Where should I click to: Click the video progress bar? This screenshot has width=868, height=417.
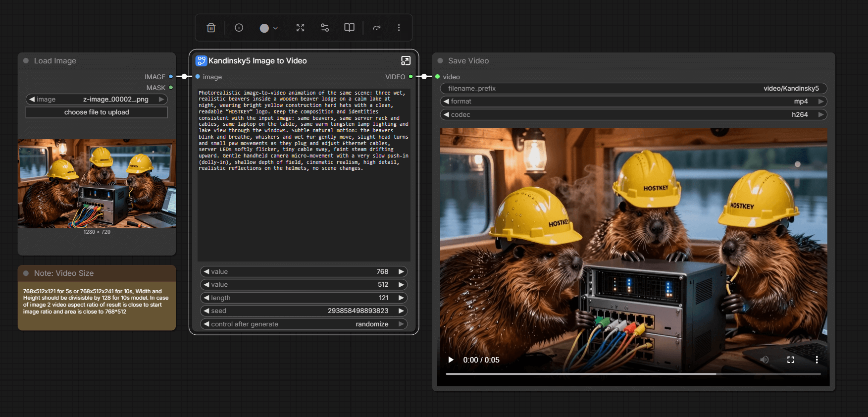point(633,374)
